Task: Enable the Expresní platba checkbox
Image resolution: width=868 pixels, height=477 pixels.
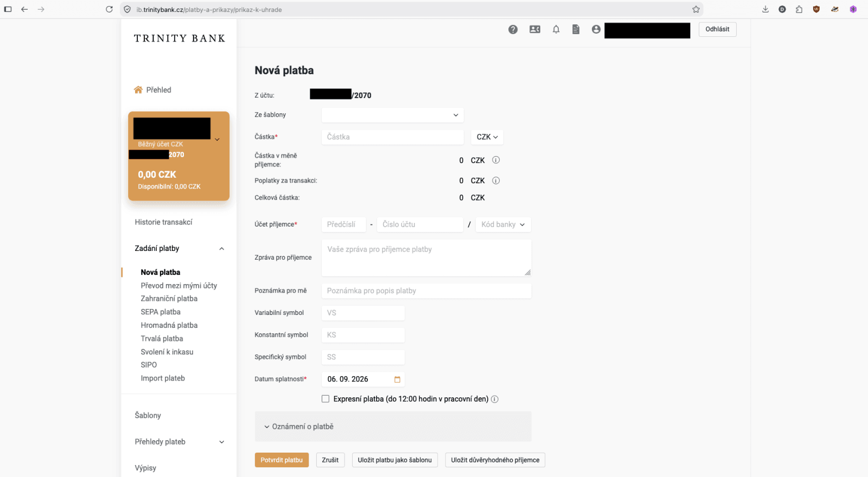Action: coord(325,399)
